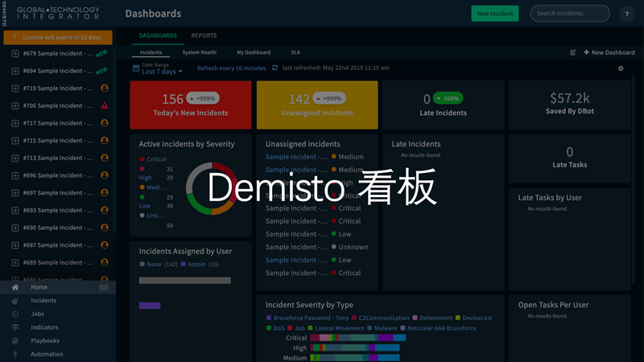
Task: Click the Playbooks book icon in the navigation
Action: pyautogui.click(x=15, y=340)
